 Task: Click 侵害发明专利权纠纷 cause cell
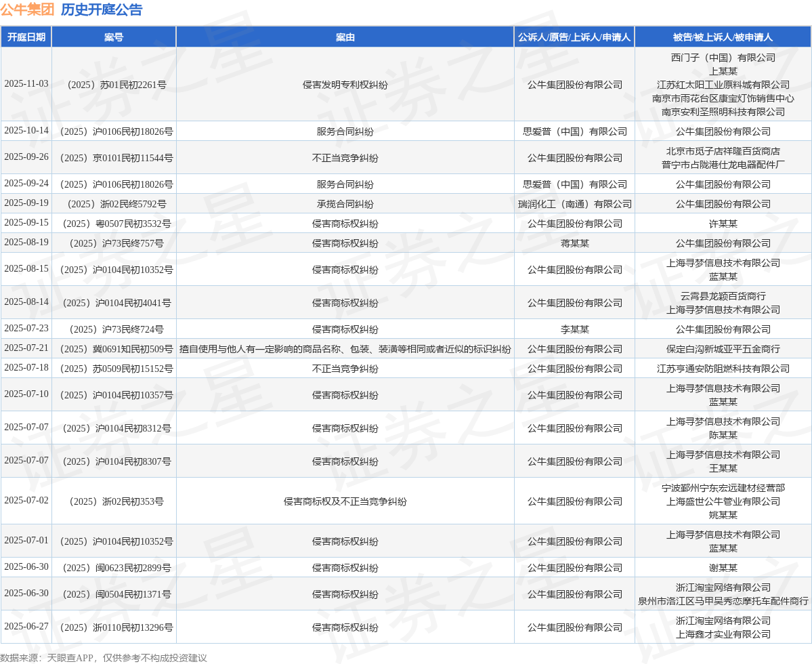(x=345, y=85)
